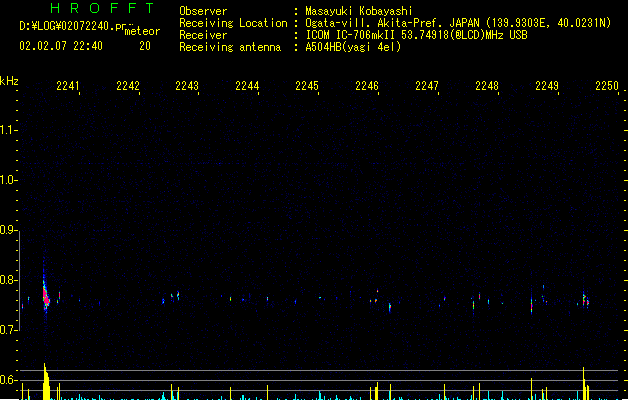629x400 pixels.
Task: Click the 2245 time axis marker
Action: point(307,86)
